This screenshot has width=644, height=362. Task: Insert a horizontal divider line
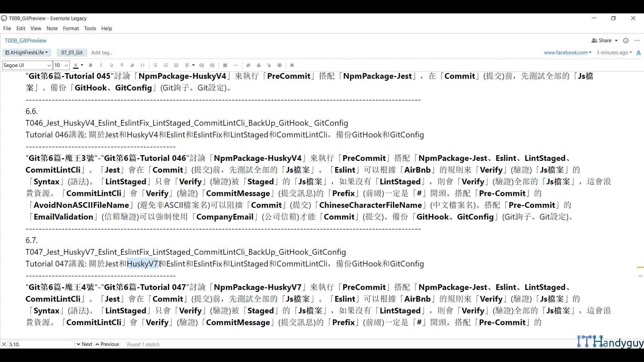point(235,65)
